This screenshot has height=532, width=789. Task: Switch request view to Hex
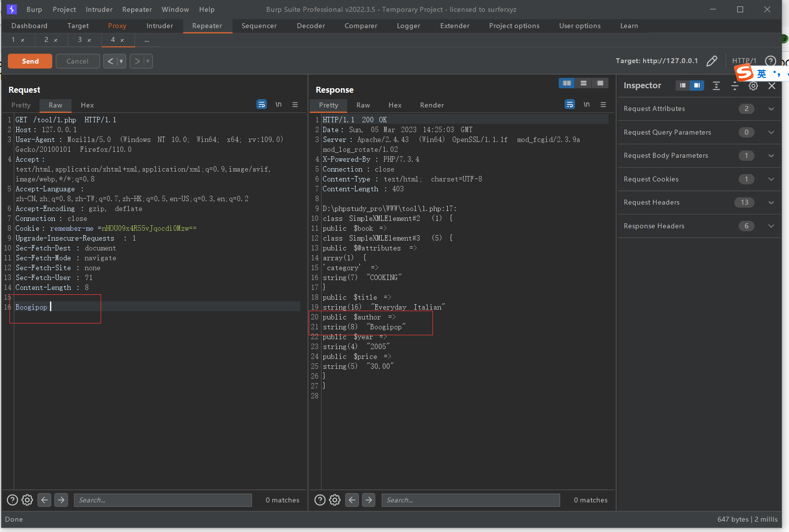tap(87, 105)
